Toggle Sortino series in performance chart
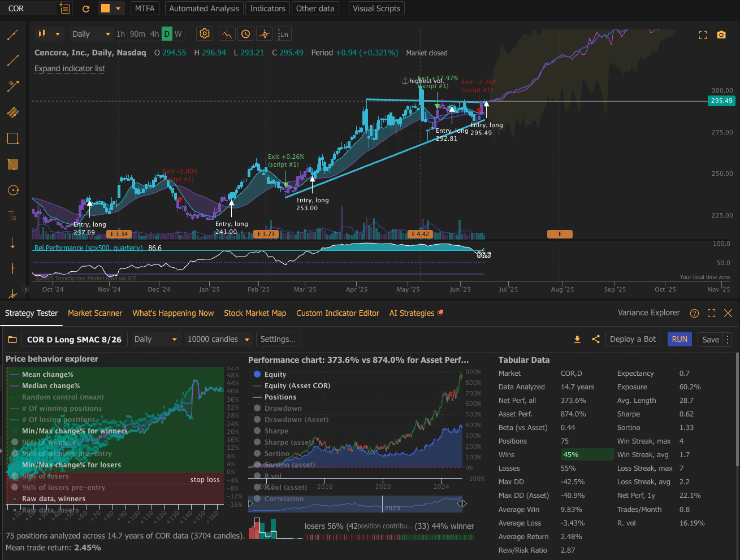Image resolution: width=740 pixels, height=560 pixels. (271, 453)
